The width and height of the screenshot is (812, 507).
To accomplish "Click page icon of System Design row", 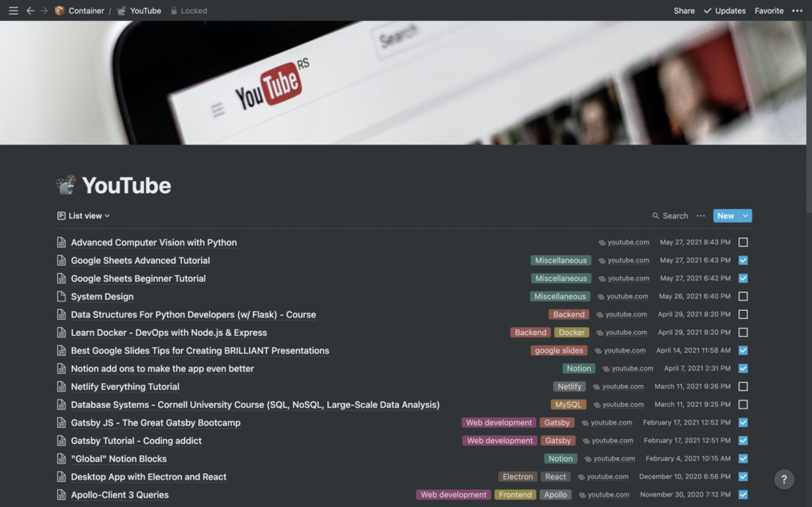I will (x=61, y=296).
